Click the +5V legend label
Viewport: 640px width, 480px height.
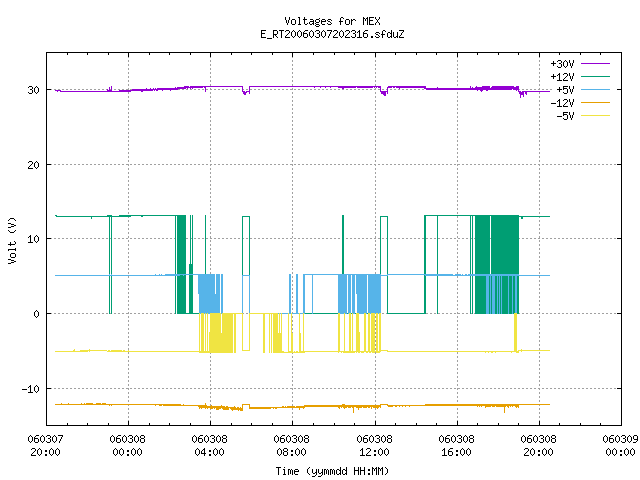[565, 90]
